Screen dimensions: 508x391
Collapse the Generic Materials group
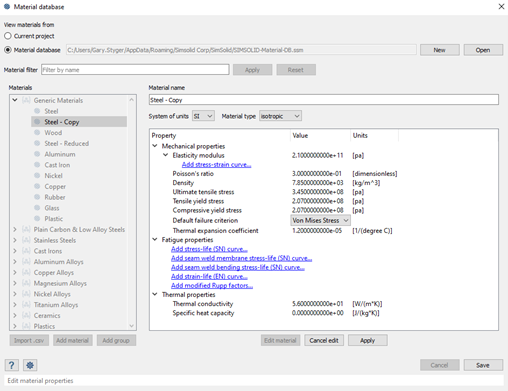tap(15, 100)
